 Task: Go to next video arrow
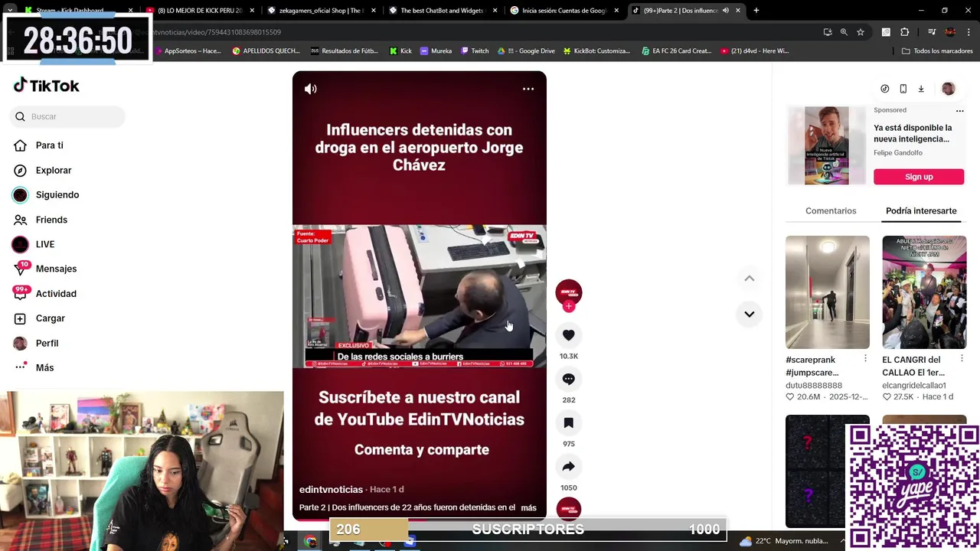coord(749,314)
